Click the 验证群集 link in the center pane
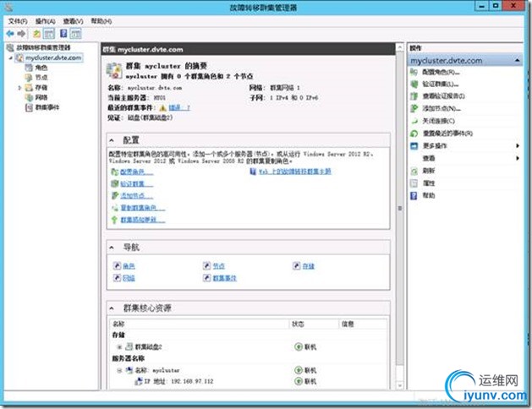Image resolution: width=532 pixels, height=409 pixels. pyautogui.click(x=137, y=184)
